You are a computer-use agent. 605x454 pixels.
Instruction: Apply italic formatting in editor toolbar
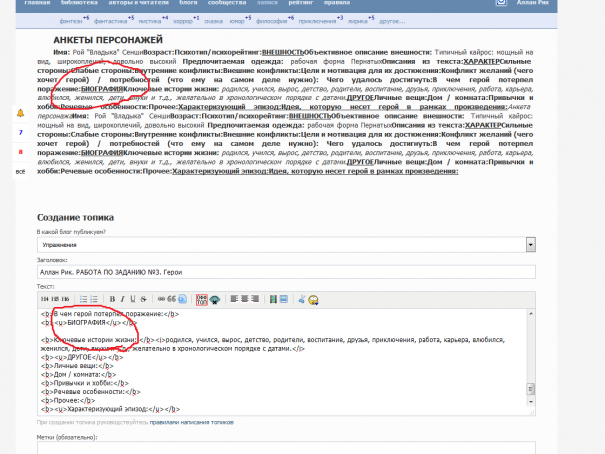click(122, 298)
